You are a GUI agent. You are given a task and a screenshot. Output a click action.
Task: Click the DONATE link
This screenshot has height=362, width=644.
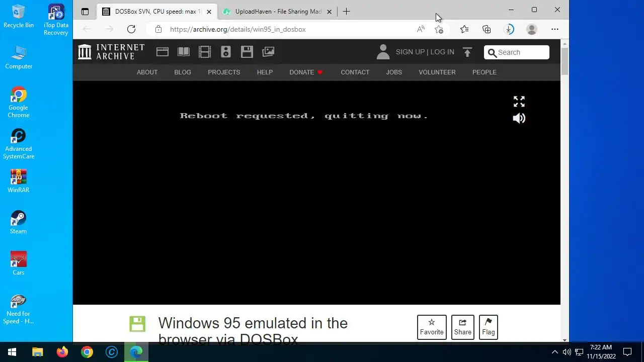click(306, 72)
